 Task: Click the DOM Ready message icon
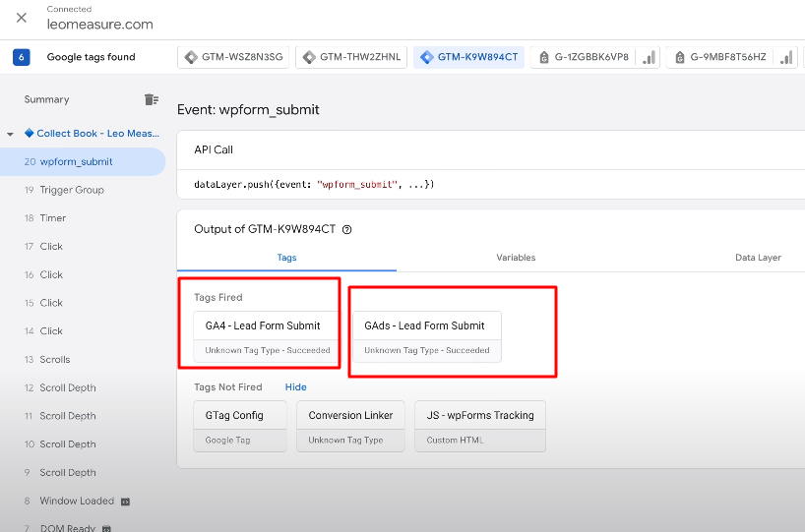point(107,528)
